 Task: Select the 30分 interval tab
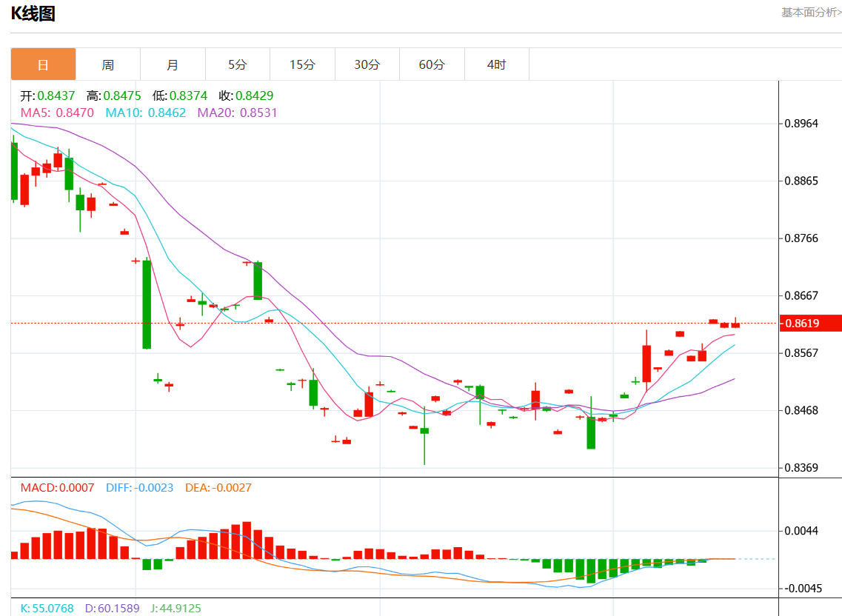point(367,64)
